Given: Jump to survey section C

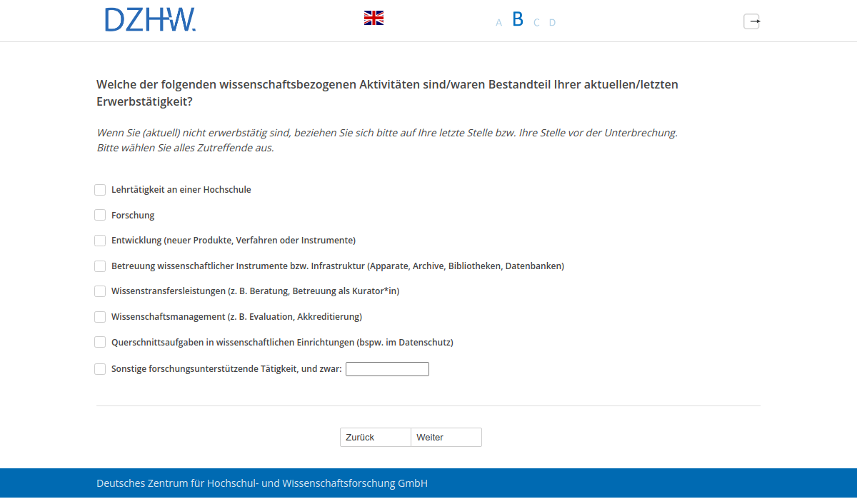Looking at the screenshot, I should (536, 22).
